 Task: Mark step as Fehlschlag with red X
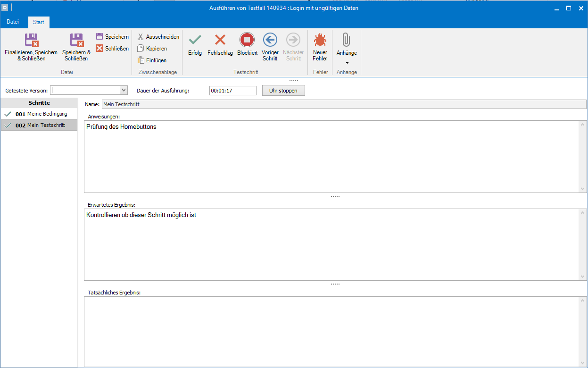(x=220, y=40)
